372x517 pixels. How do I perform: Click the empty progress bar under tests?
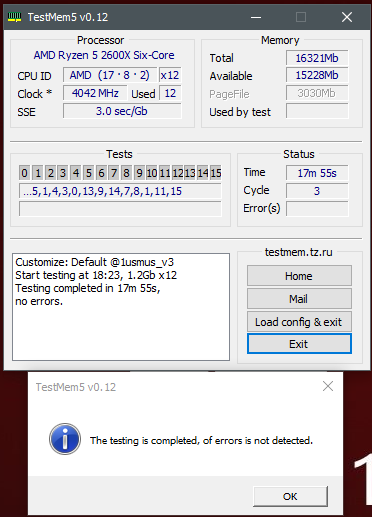click(120, 209)
